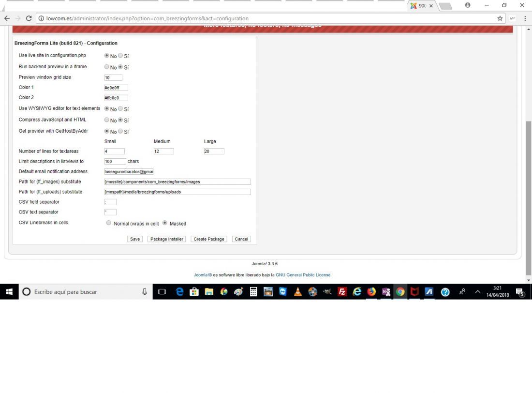Reload the page with refresh icon
This screenshot has width=532, height=393.
[x=29, y=18]
